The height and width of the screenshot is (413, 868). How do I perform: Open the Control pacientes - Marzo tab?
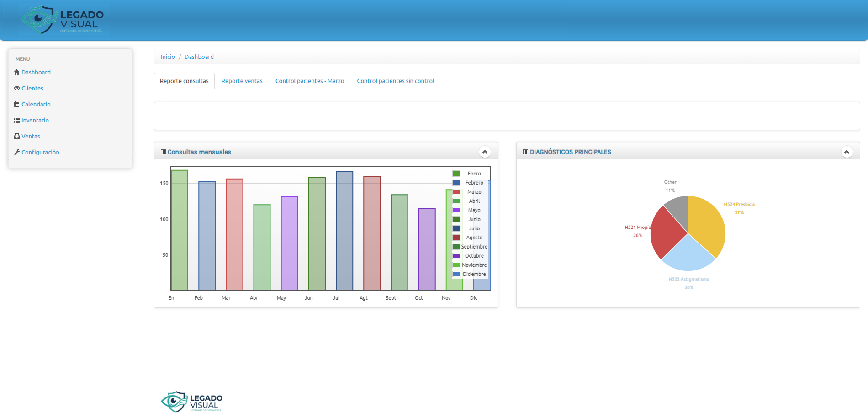point(309,81)
